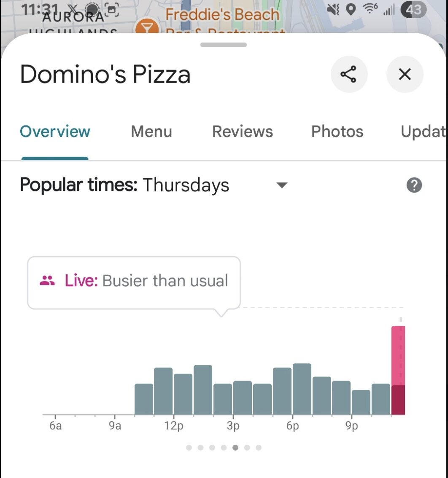The image size is (448, 478).
Task: Open the Photos tab
Action: coord(337,132)
